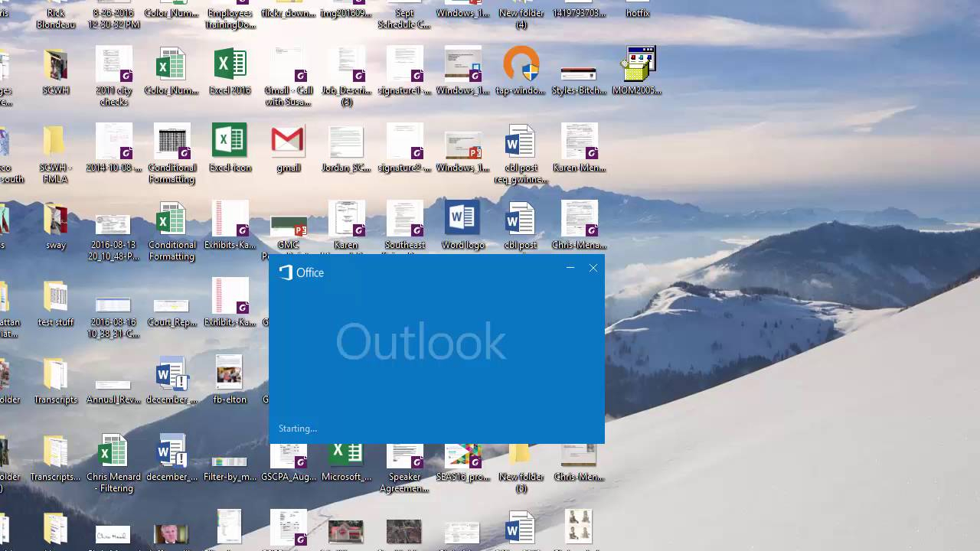The width and height of the screenshot is (980, 551).
Task: Open Conditional Formatting workbook with Excel icon
Action: point(171,218)
